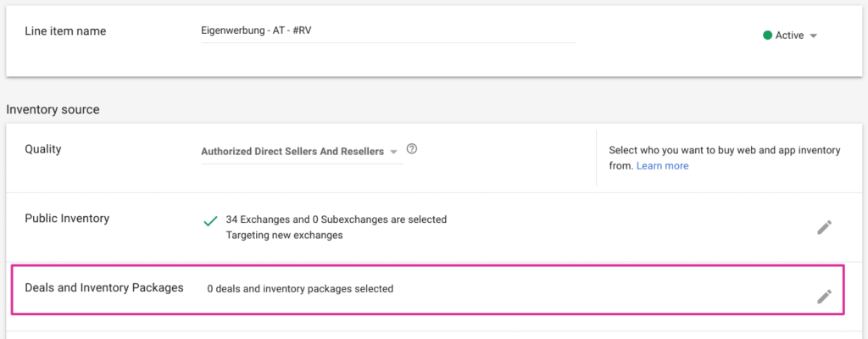Click the green Active status dot
This screenshot has width=868, height=339.
(x=767, y=36)
